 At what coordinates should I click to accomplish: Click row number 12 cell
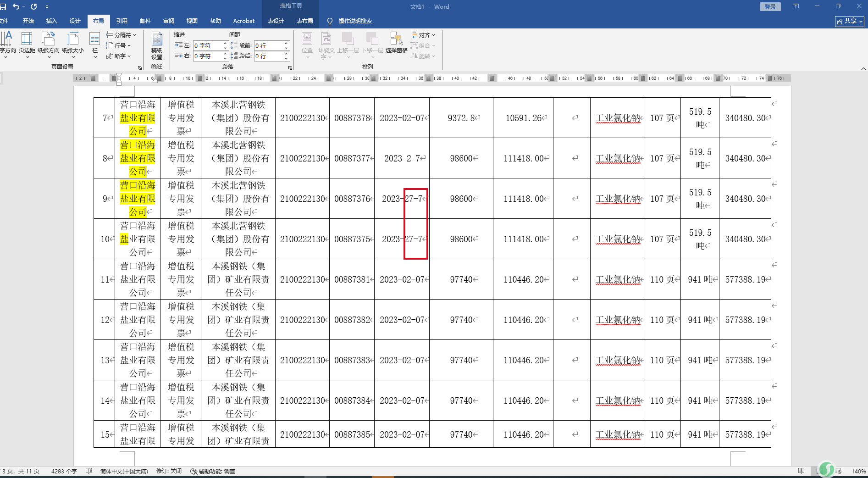click(105, 320)
